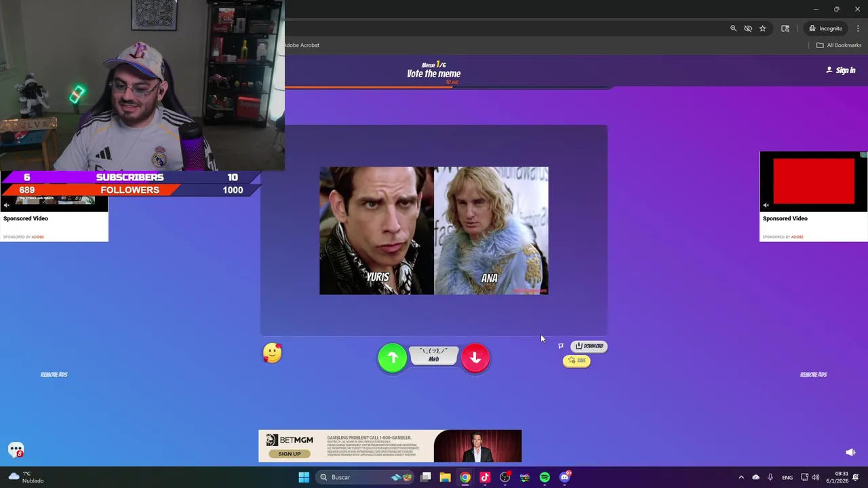Click microphone icon in system tray
The width and height of the screenshot is (868, 488).
click(770, 477)
